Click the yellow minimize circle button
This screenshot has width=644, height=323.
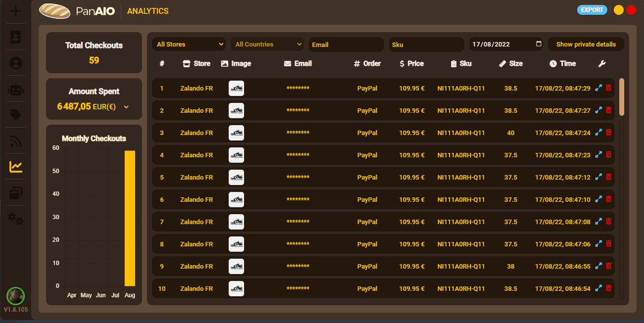point(619,10)
